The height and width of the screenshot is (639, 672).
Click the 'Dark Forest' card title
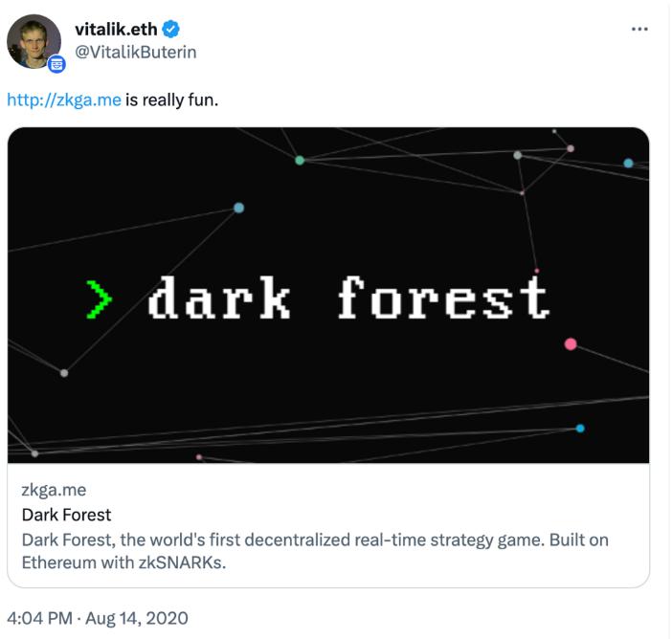pos(66,515)
